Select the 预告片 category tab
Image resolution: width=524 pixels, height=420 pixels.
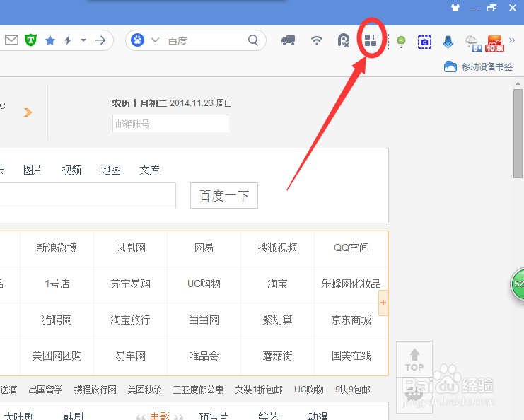point(214,416)
